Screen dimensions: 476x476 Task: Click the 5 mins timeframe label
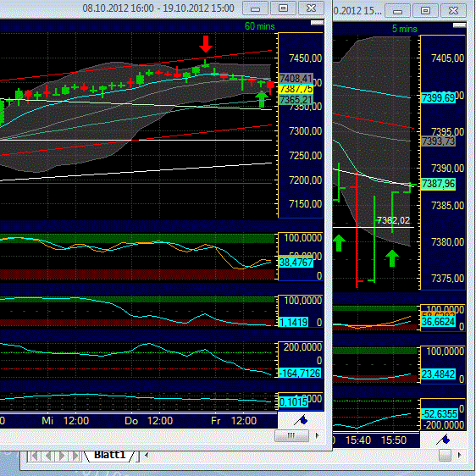[x=404, y=29]
